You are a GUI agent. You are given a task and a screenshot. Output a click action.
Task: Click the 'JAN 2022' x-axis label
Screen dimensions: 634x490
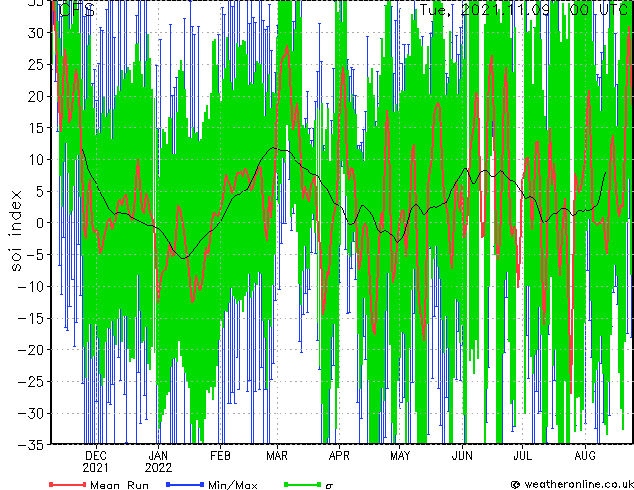158,462
